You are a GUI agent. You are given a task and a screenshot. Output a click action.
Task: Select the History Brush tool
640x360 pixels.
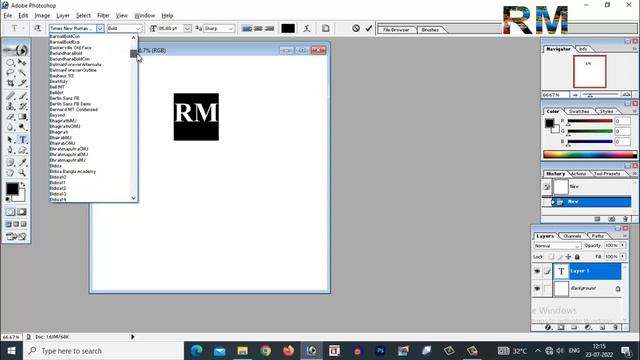[22, 107]
